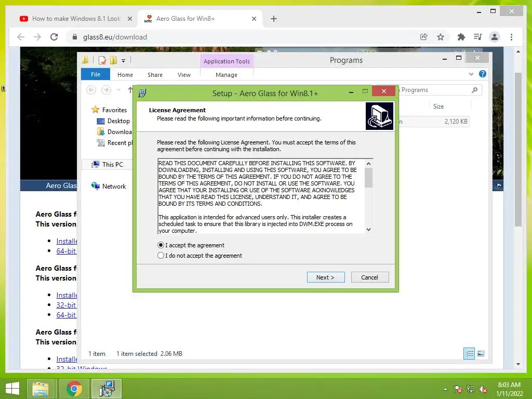
Task: Open Chrome three-dot menu
Action: [511, 37]
